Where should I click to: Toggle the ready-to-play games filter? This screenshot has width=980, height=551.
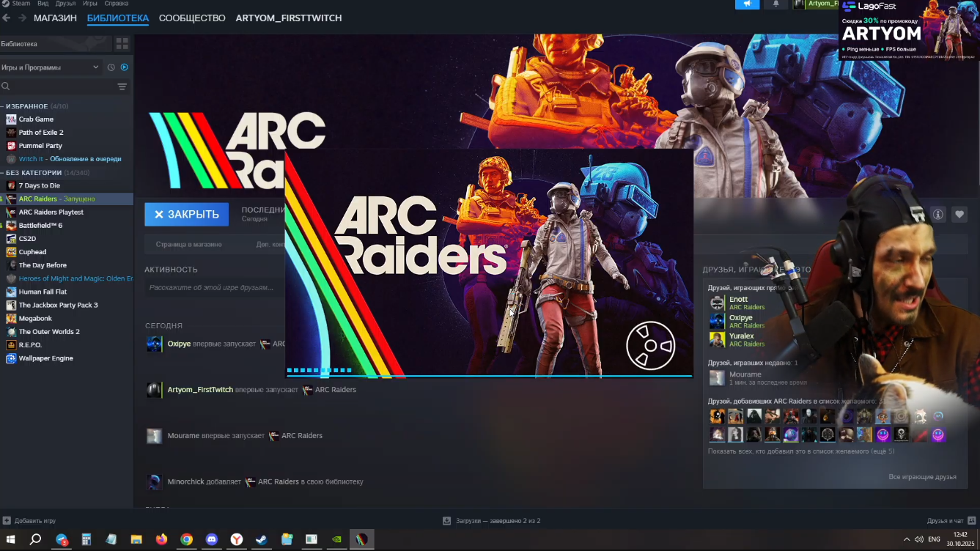click(124, 67)
